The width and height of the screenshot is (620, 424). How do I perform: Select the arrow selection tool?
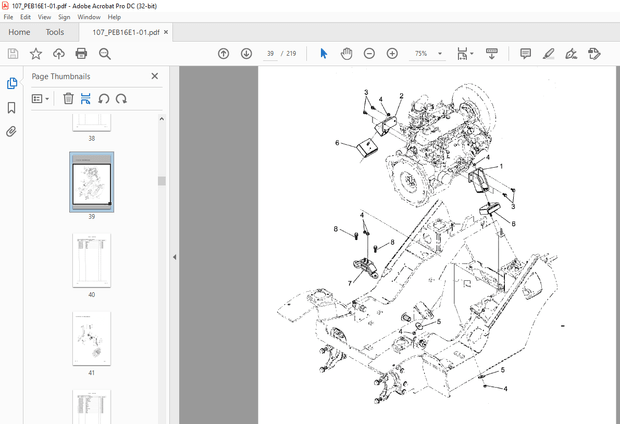pyautogui.click(x=323, y=53)
